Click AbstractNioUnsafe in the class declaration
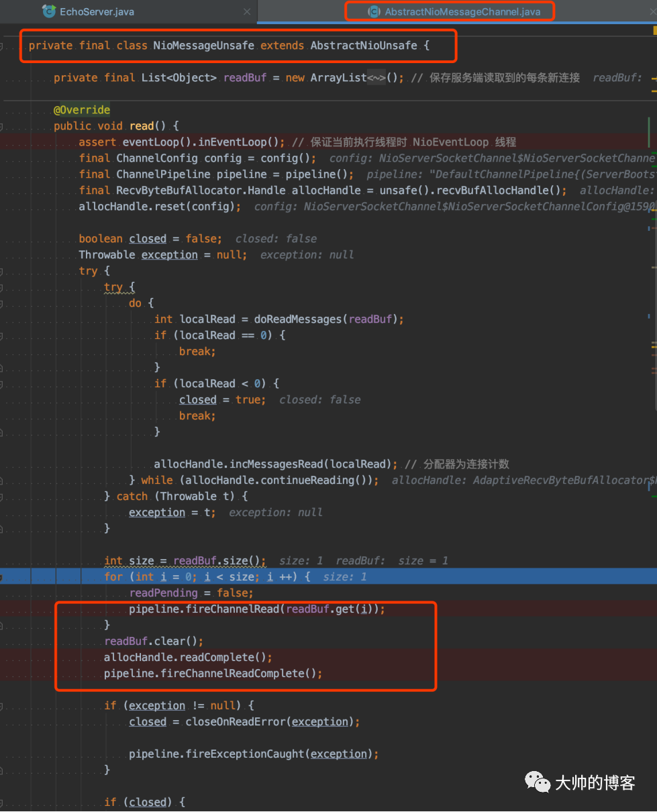This screenshot has width=657, height=812. 363,46
